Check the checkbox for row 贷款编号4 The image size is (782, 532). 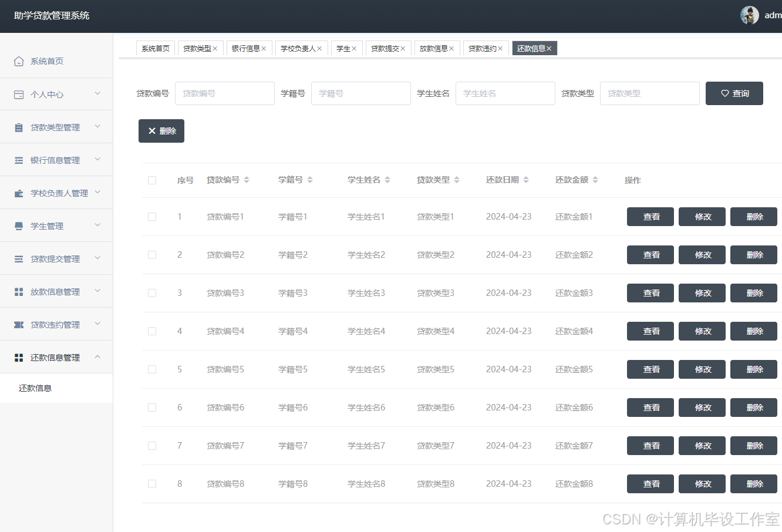coord(152,331)
